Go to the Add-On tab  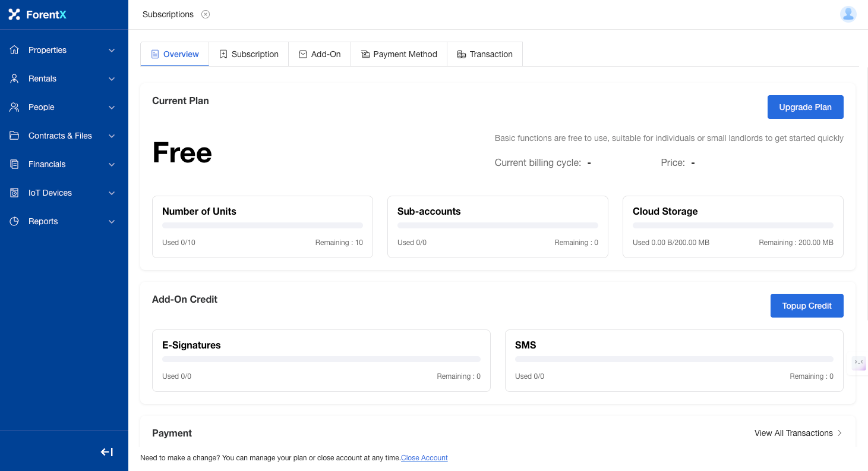[320, 54]
